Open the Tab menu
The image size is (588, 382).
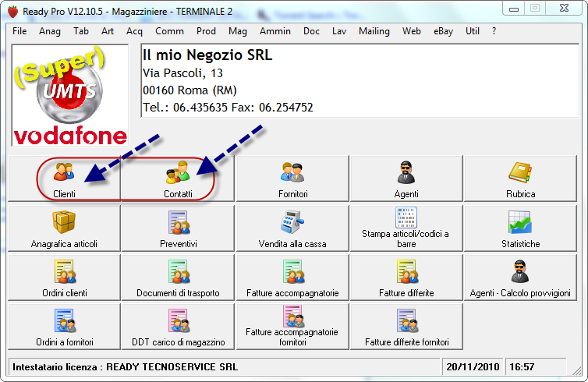[81, 31]
